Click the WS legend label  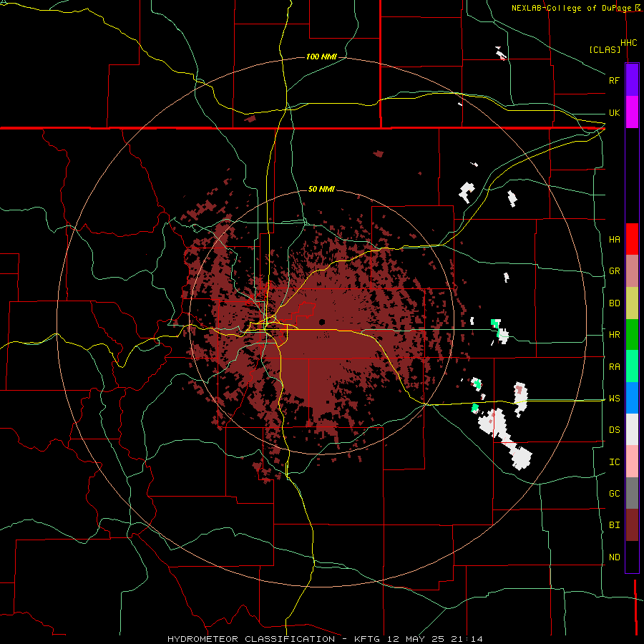615,399
